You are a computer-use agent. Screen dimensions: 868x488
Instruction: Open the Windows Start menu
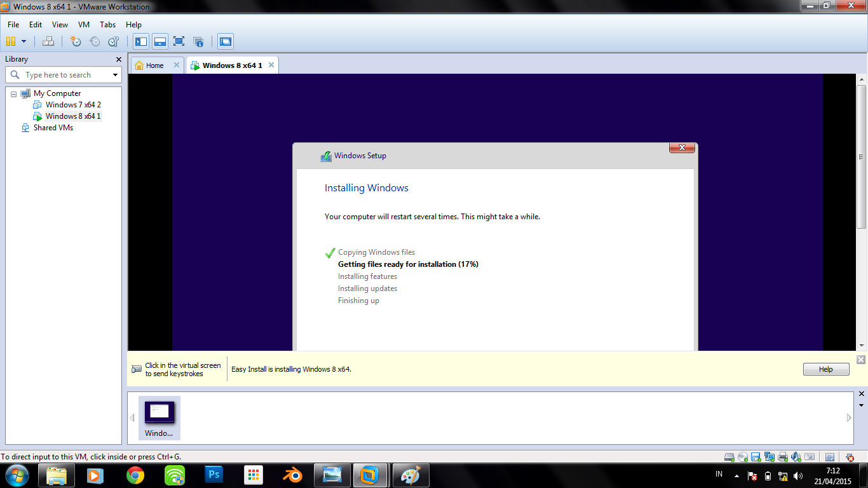point(16,475)
